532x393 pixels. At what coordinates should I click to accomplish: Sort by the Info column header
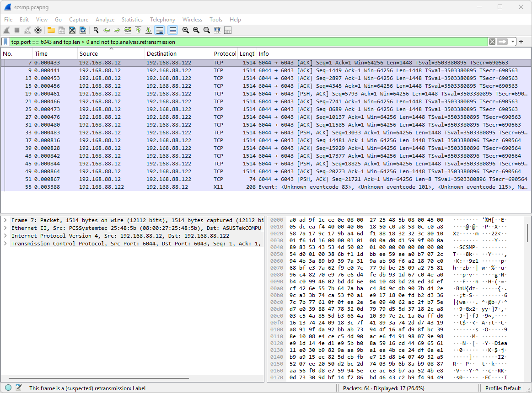click(393, 53)
